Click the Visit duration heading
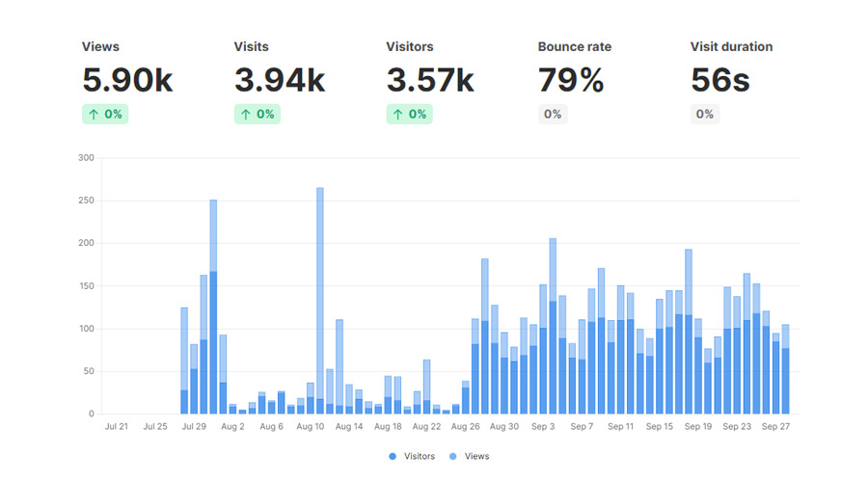This screenshot has height=482, width=868. tap(731, 46)
